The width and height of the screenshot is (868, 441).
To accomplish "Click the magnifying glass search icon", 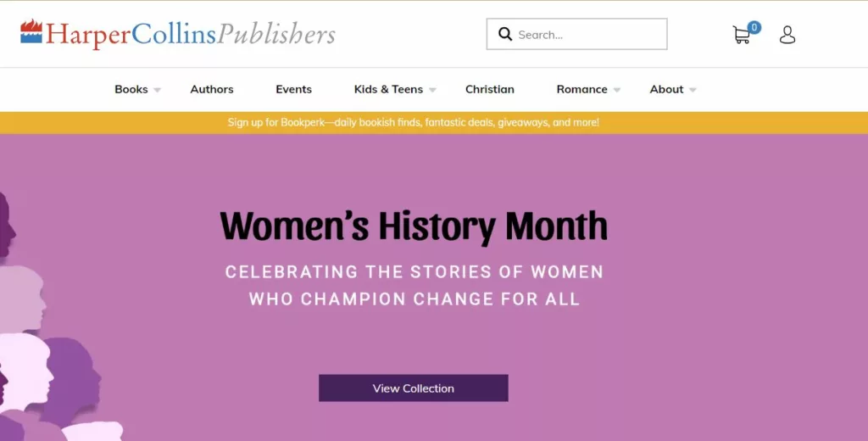I will pos(505,35).
